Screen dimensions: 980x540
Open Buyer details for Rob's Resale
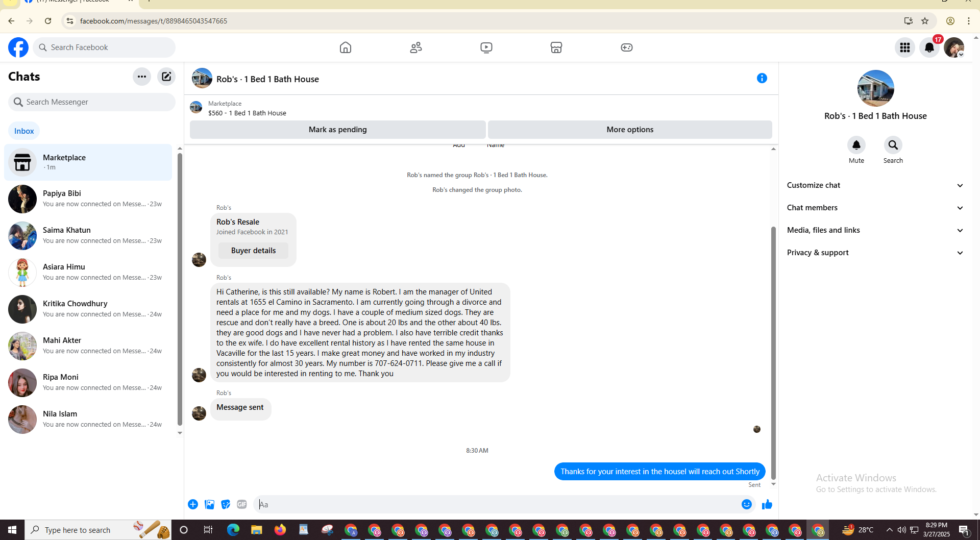point(253,251)
